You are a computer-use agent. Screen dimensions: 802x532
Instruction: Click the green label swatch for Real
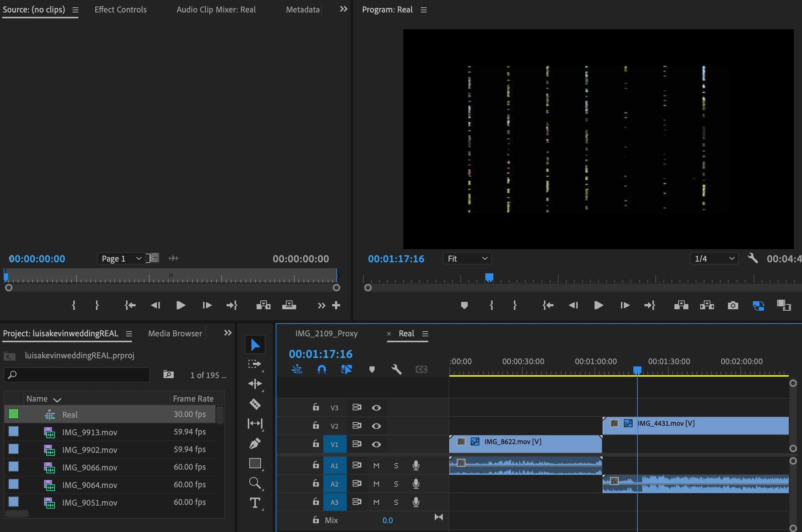14,414
